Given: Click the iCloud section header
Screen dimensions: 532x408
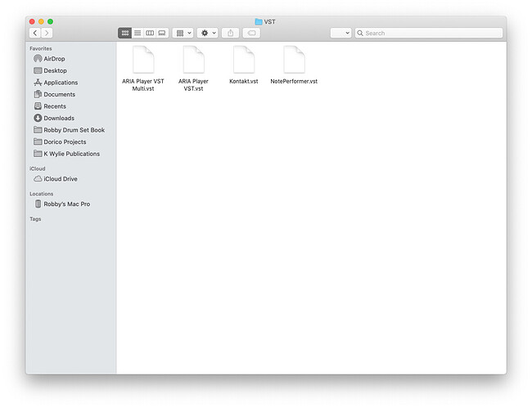Looking at the screenshot, I should click(x=38, y=168).
